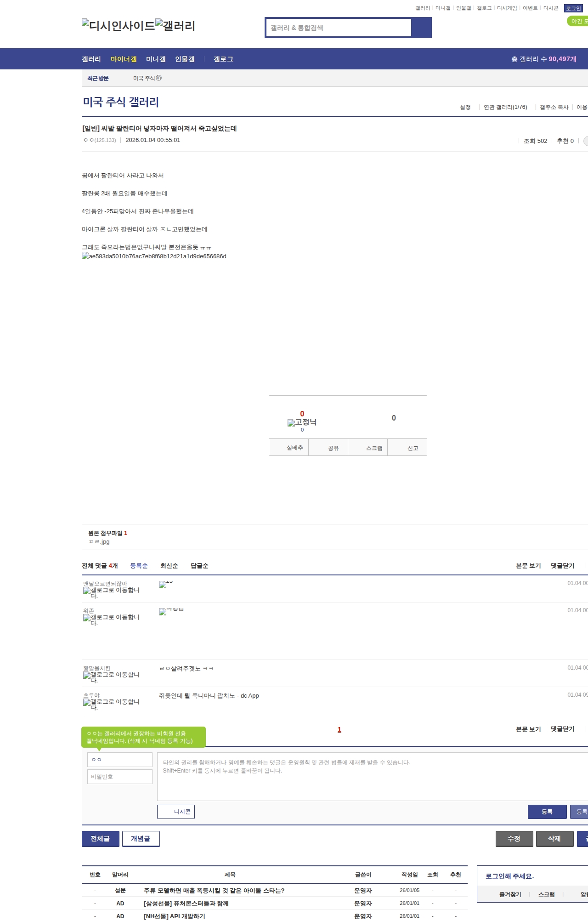The width and height of the screenshot is (588, 921).
Task: Open the attached file ㅍㄹ.jpg
Action: (99, 542)
